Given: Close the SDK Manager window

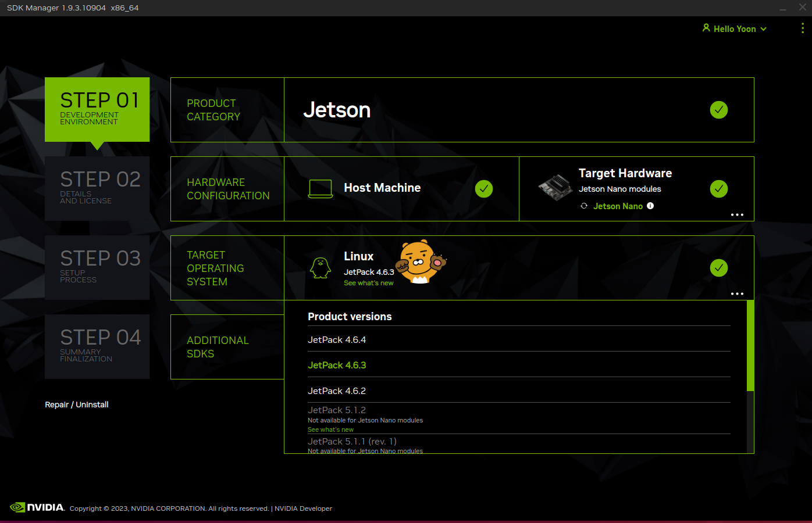Looking at the screenshot, I should tap(803, 8).
